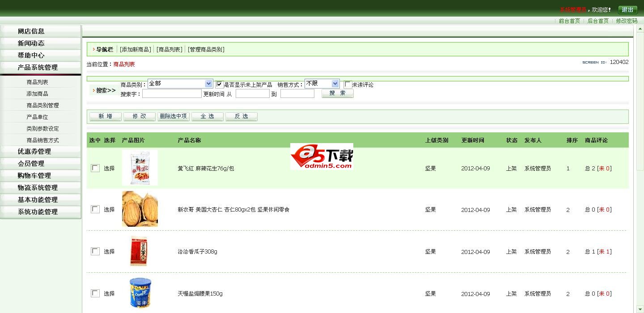Tick the checkbox for 洽洽香瓜子308g
644x313 pixels.
[95, 251]
